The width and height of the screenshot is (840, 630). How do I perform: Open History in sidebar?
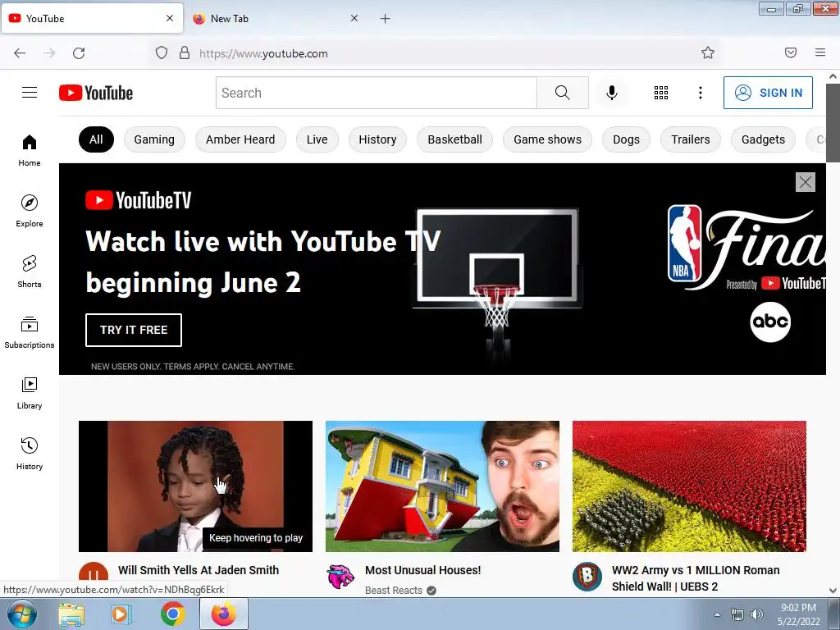pos(30,454)
